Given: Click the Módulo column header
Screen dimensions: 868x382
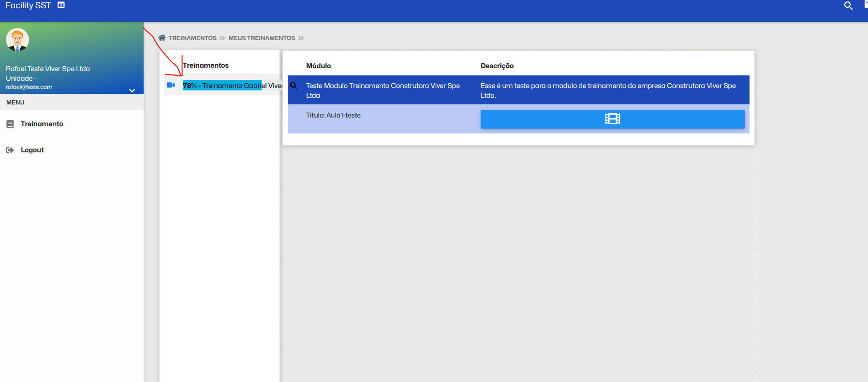Looking at the screenshot, I should click(318, 66).
